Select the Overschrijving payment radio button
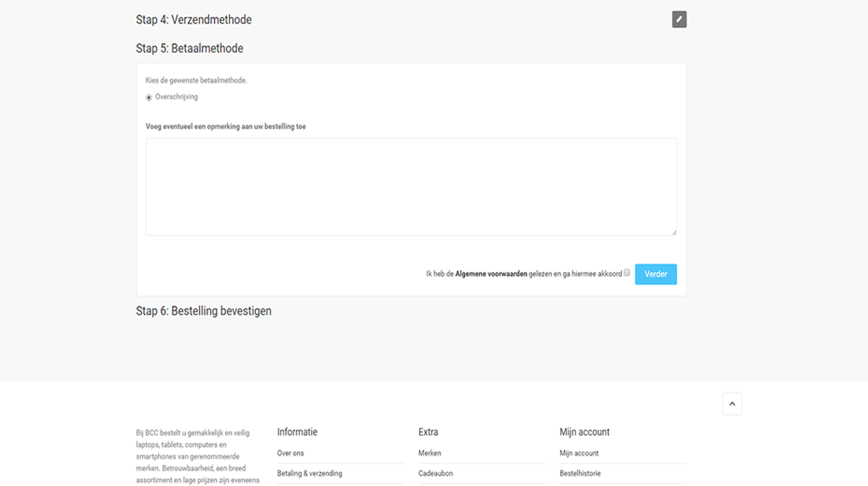 pyautogui.click(x=149, y=97)
